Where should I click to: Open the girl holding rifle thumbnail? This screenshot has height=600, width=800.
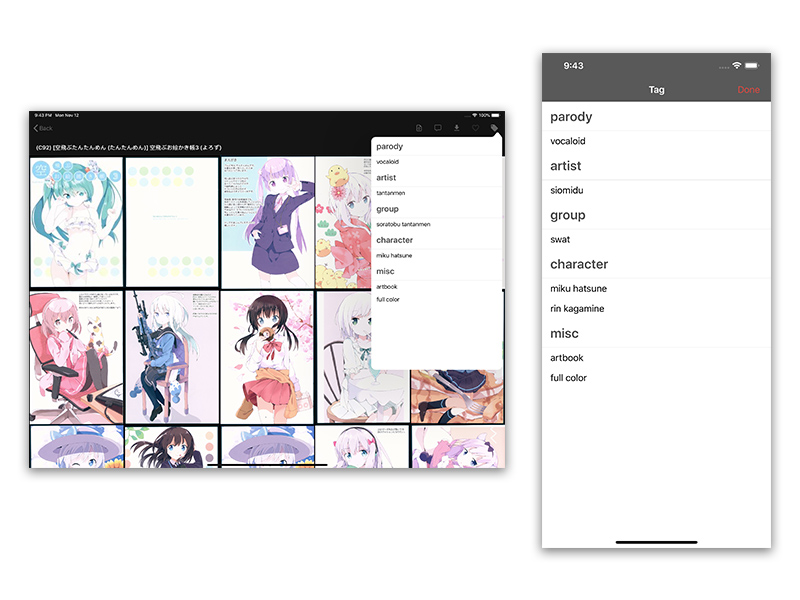click(172, 357)
